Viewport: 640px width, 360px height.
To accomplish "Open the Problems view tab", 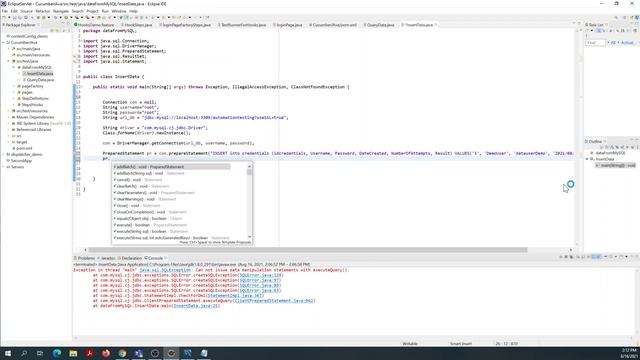I will pyautogui.click(x=86, y=258).
